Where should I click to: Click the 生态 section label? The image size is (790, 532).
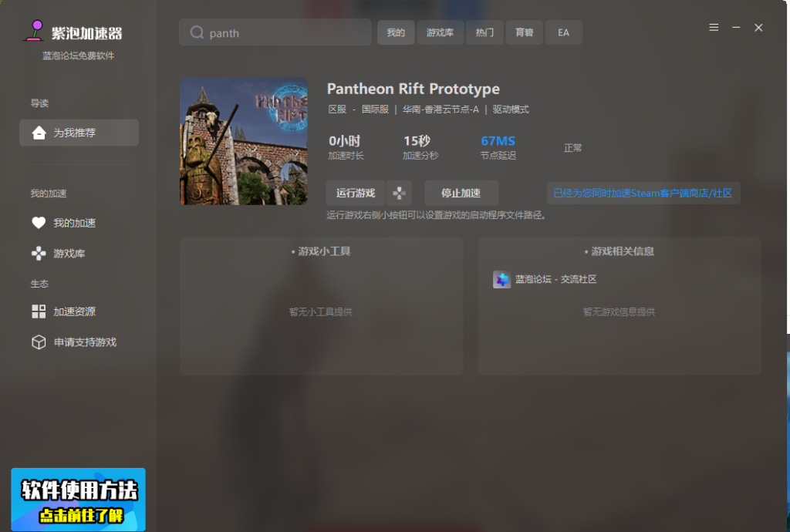[x=39, y=284]
